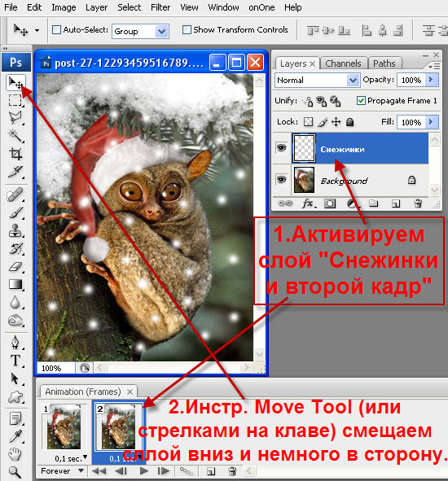Open the Layer menu

[x=96, y=7]
